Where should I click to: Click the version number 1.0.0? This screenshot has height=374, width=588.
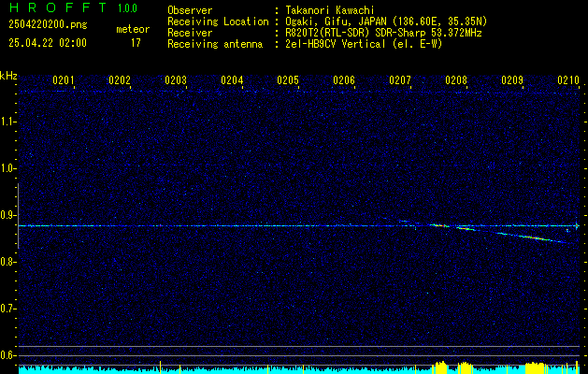[127, 8]
